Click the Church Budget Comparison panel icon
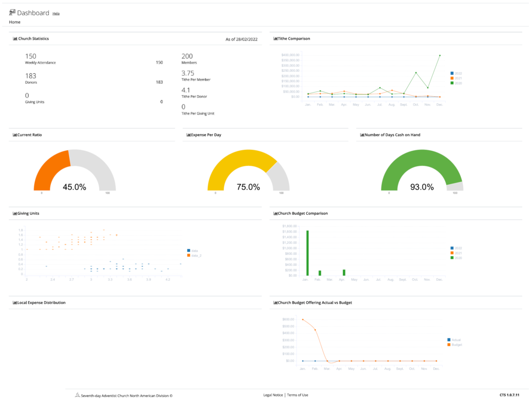The width and height of the screenshot is (532, 400). [275, 213]
